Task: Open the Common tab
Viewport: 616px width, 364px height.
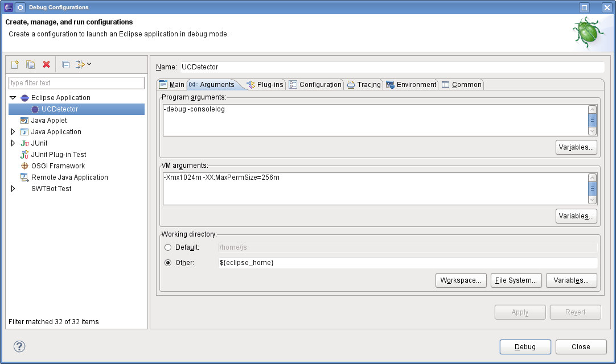Action: 462,84
